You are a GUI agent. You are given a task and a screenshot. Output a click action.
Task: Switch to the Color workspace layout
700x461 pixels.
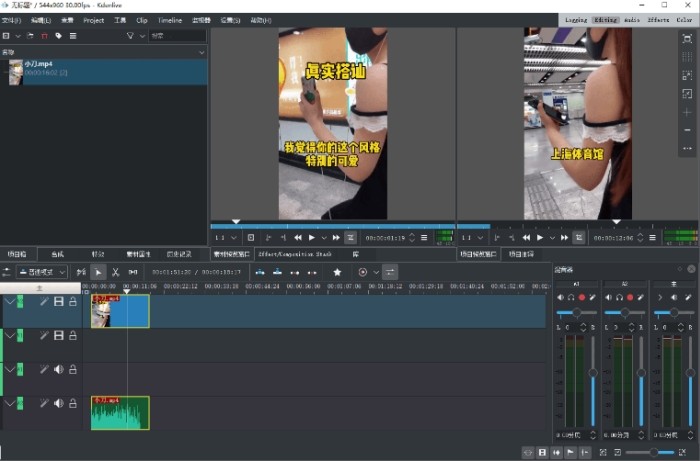[x=685, y=19]
